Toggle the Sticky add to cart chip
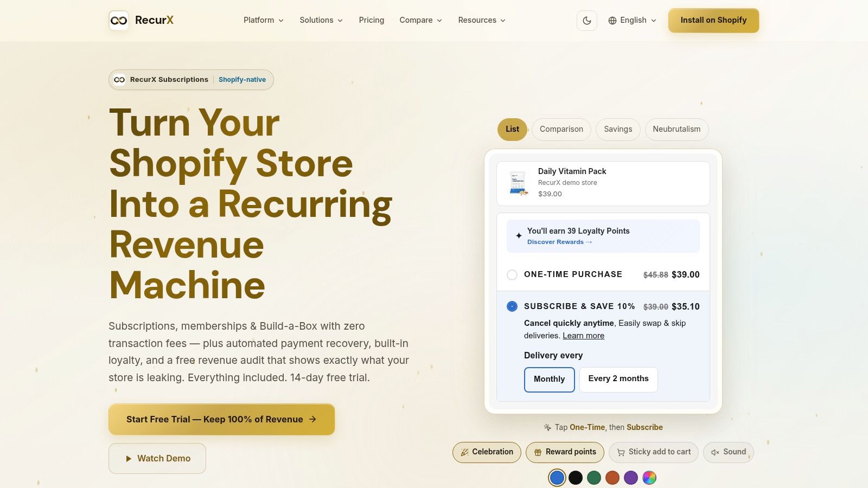This screenshot has width=868, height=488. coord(654,452)
